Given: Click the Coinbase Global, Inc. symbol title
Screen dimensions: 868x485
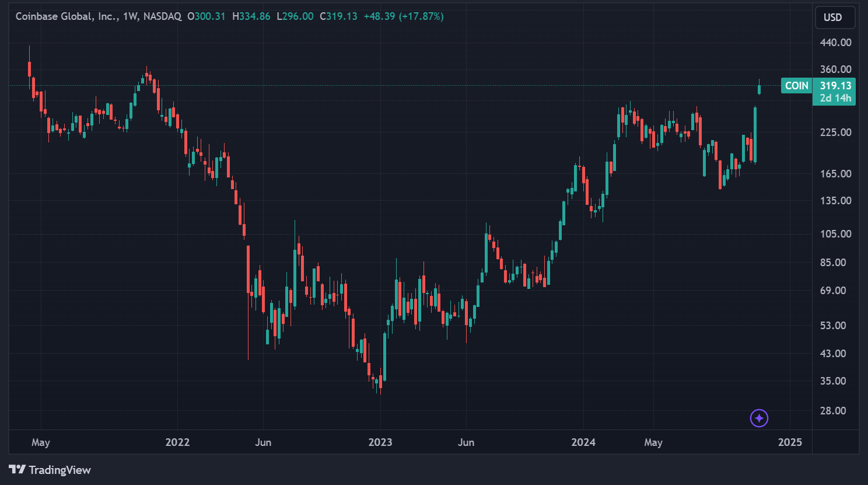Looking at the screenshot, I should pyautogui.click(x=65, y=16).
